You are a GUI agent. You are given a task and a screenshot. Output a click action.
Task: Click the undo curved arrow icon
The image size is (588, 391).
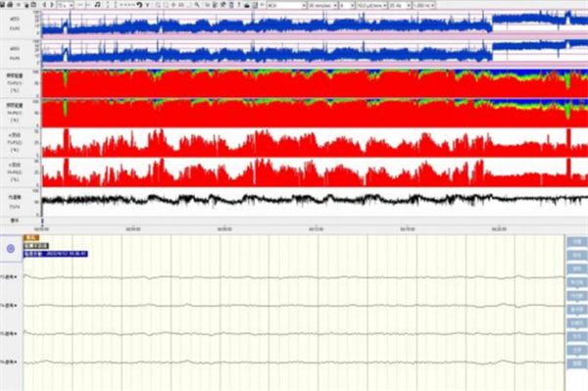139,5
